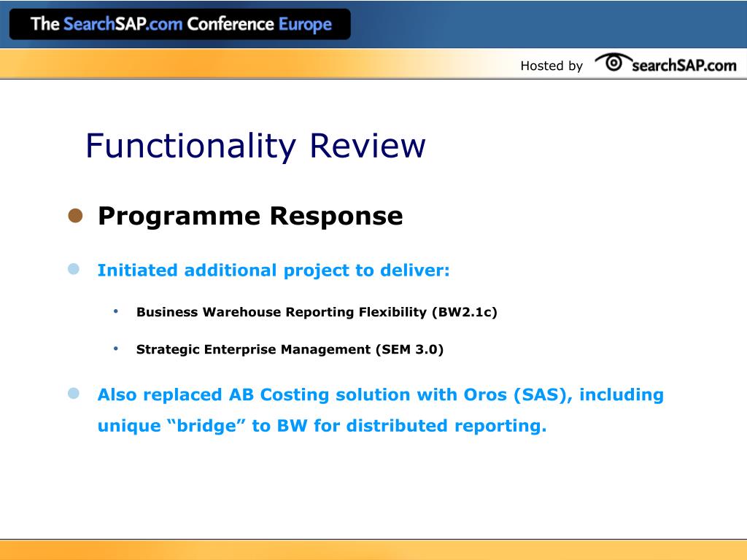Select the 'Functionality Review' slide title
The width and height of the screenshot is (747, 560).
[255, 146]
